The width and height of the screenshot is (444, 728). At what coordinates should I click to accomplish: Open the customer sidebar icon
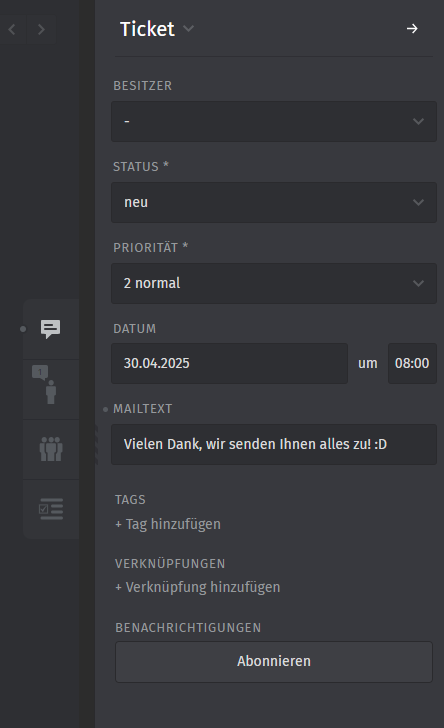[x=51, y=389]
